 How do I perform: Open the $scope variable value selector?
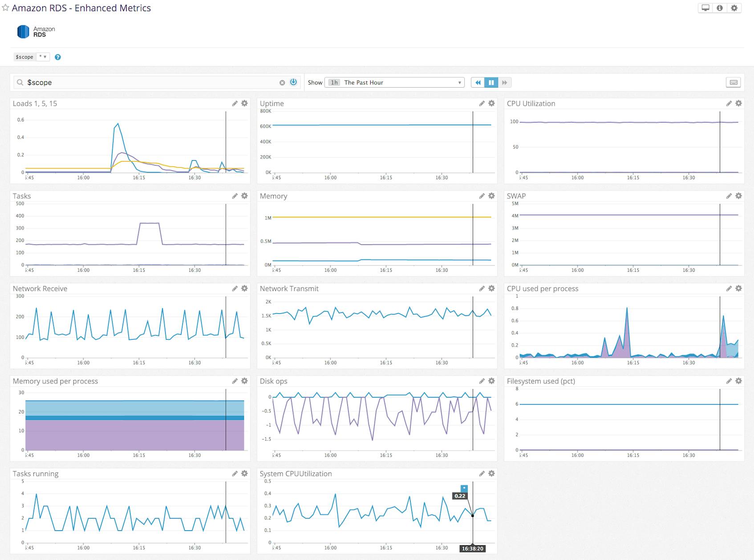click(43, 57)
